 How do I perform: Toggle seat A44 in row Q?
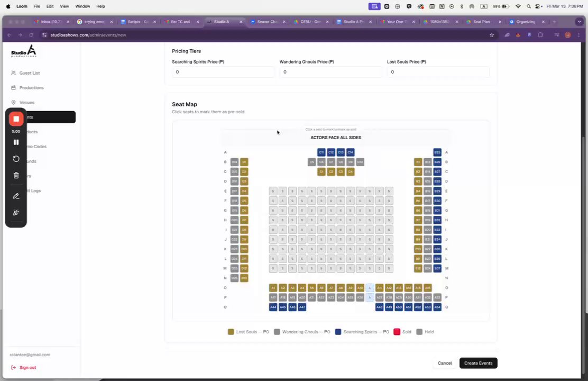[273, 307]
